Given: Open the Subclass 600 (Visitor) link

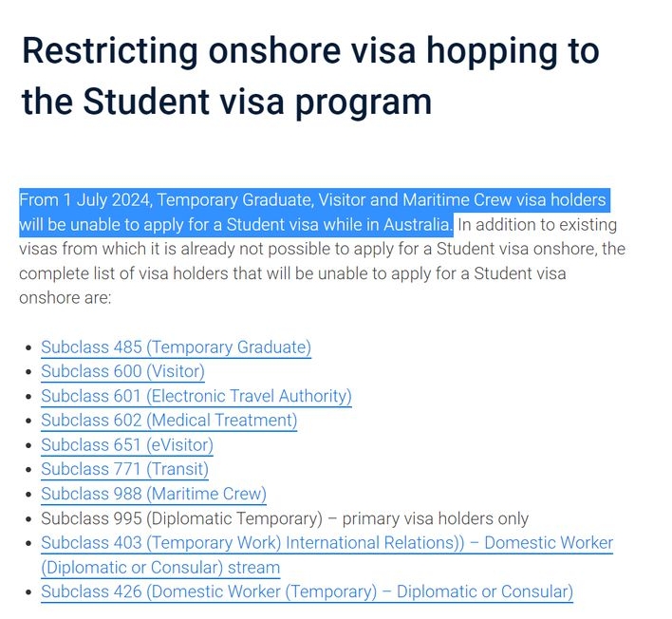Looking at the screenshot, I should click(123, 371).
